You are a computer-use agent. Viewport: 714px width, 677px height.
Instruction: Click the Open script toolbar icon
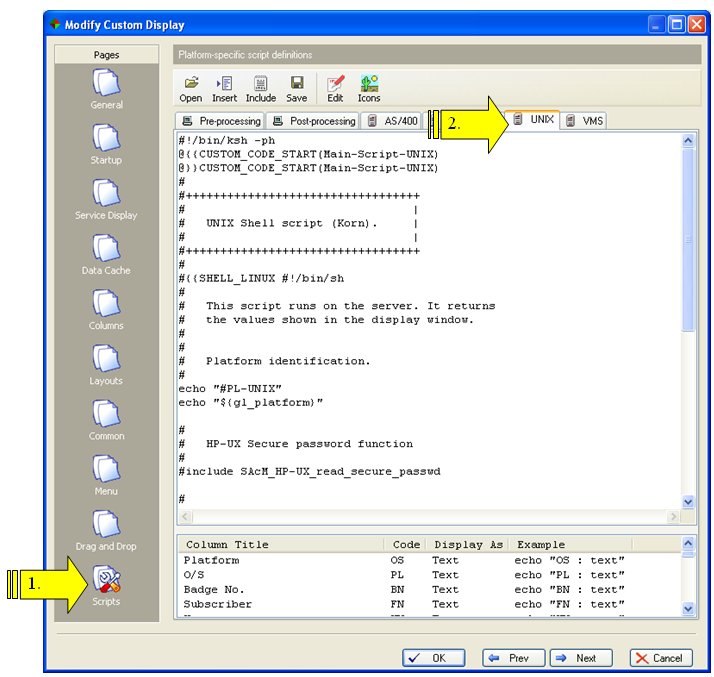190,88
